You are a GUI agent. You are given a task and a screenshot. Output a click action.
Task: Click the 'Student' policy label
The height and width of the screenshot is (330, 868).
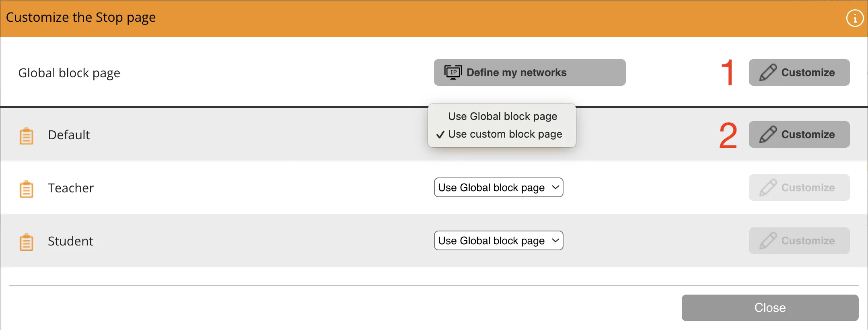pyautogui.click(x=70, y=241)
